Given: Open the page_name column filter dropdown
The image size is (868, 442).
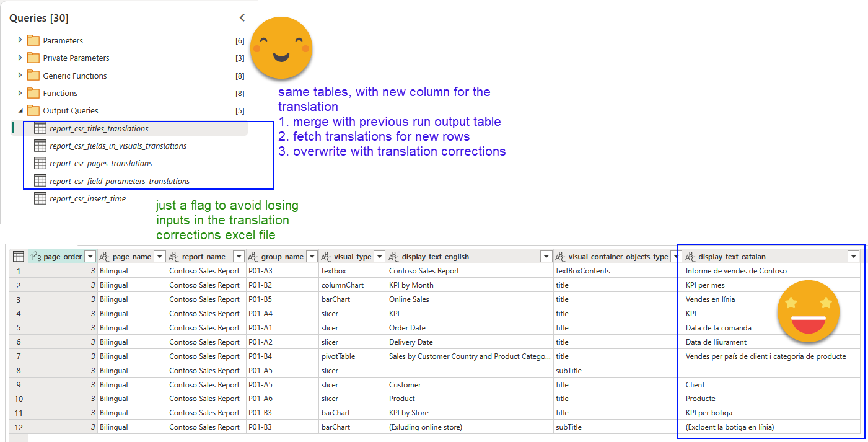Looking at the screenshot, I should (x=159, y=257).
